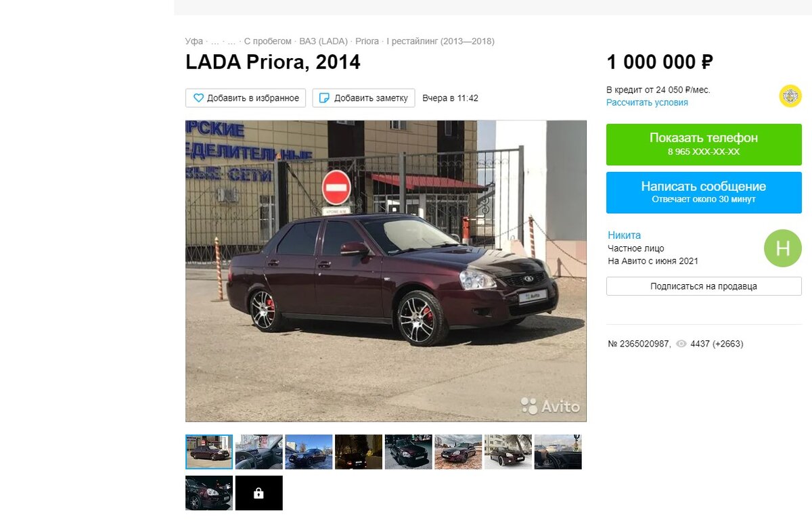Show the phone number with green button
Screen dimensions: 812x523
704,145
